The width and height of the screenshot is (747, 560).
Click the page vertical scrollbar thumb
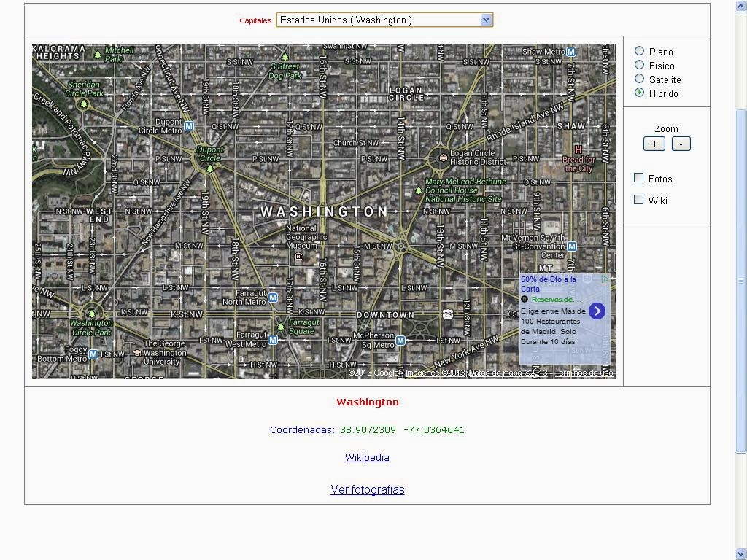(741, 281)
